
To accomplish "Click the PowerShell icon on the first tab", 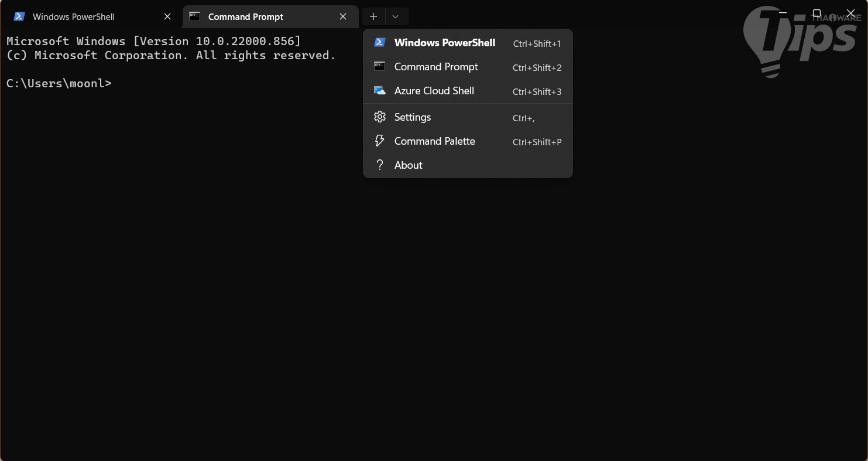I will pyautogui.click(x=19, y=17).
